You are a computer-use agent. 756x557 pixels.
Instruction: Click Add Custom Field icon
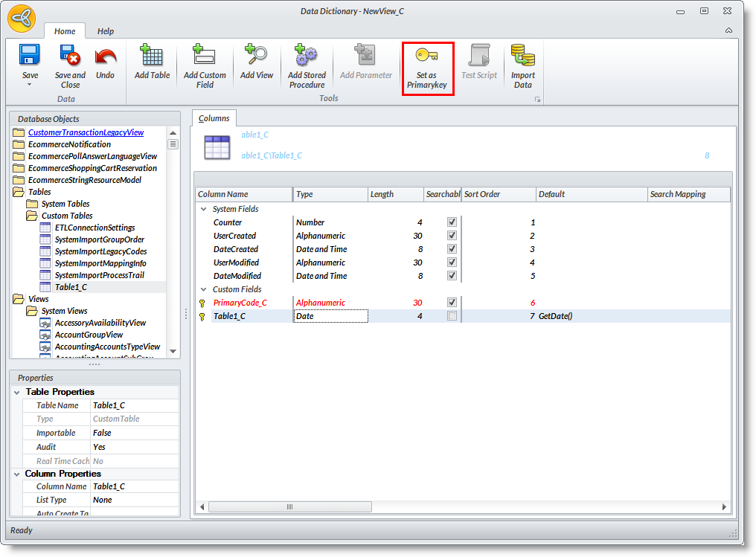click(205, 57)
